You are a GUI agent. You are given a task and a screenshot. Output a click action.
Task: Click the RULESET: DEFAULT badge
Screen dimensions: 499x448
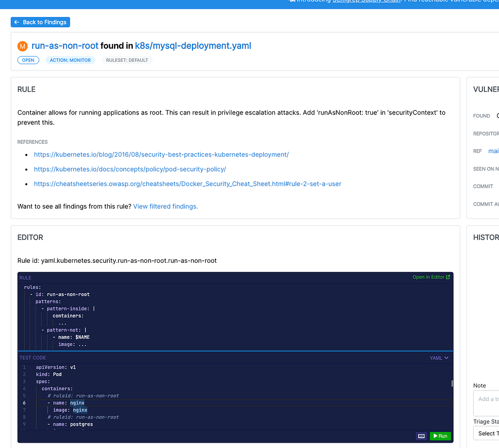click(127, 60)
